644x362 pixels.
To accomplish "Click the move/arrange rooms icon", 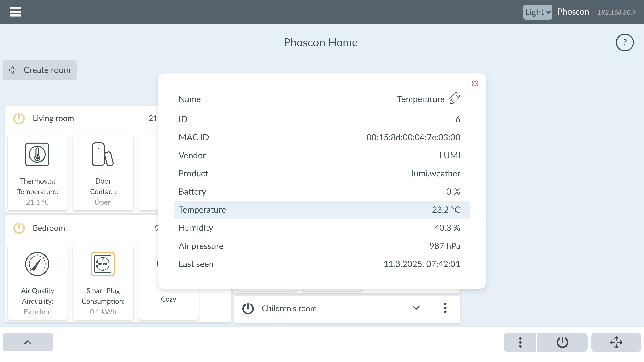I will coord(616,342).
